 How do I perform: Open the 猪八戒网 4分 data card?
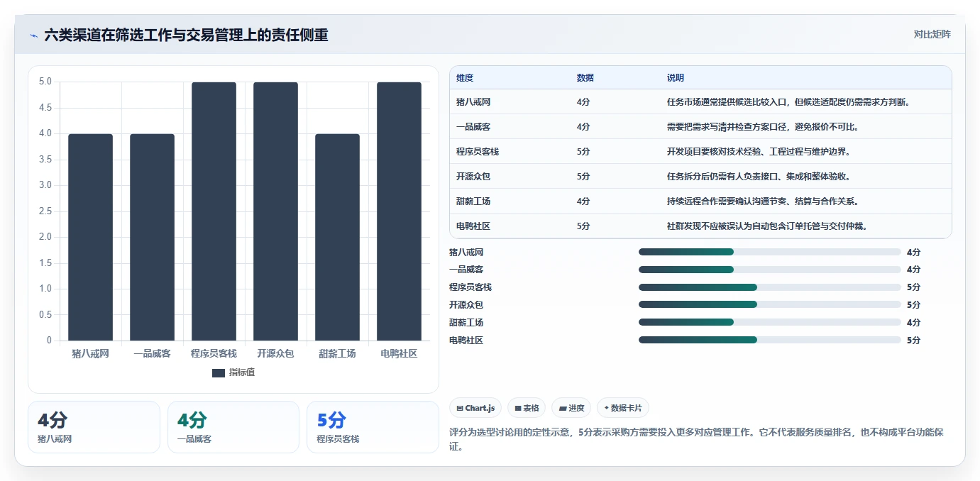(94, 426)
